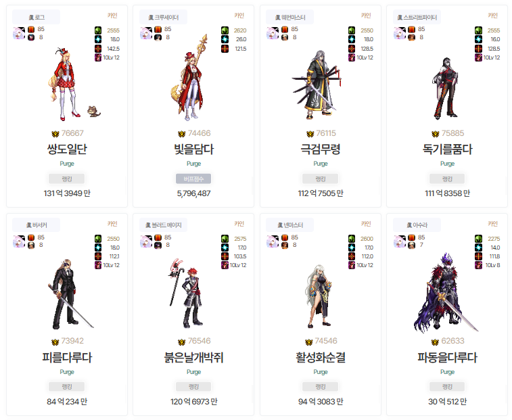Click the 카인 server label on 아수라 card
512x420 pixels.
(x=492, y=224)
